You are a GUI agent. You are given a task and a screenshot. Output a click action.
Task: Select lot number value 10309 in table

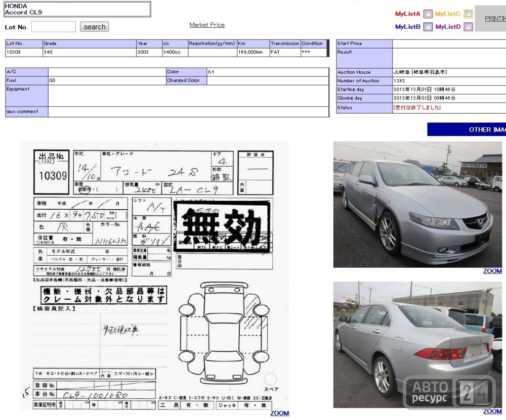14,52
